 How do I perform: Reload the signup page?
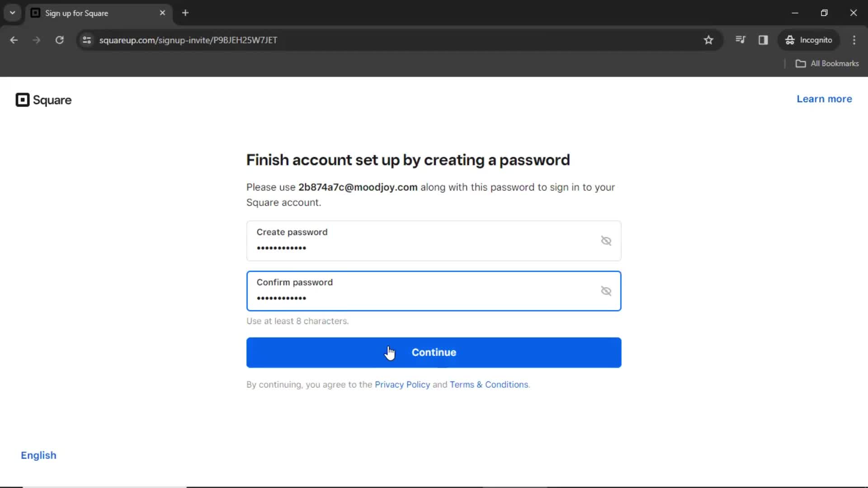pos(59,40)
